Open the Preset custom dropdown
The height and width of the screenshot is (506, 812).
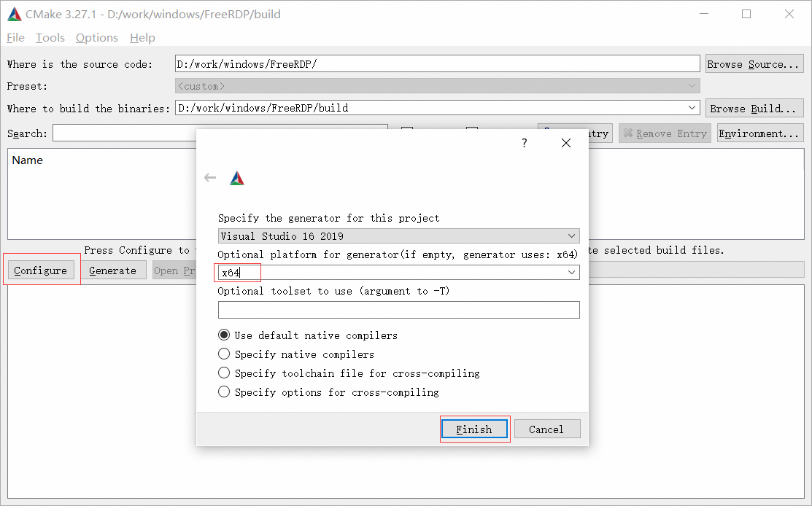coord(692,85)
